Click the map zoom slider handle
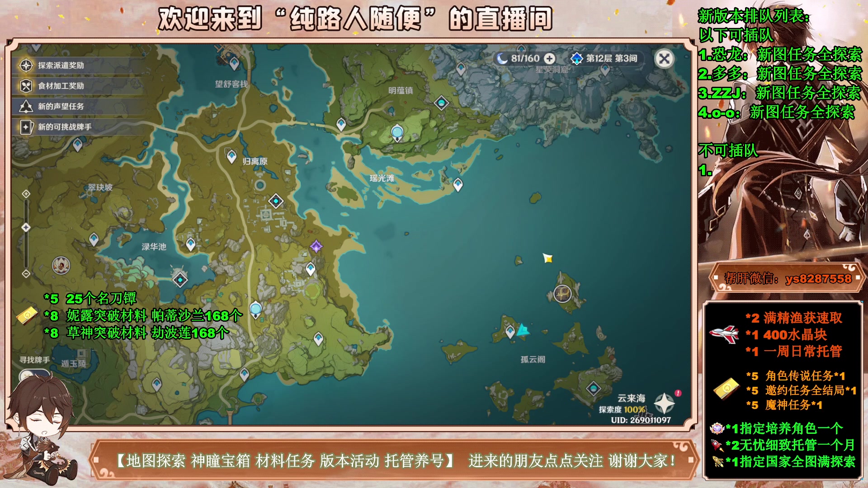The width and height of the screenshot is (868, 488). pyautogui.click(x=26, y=227)
